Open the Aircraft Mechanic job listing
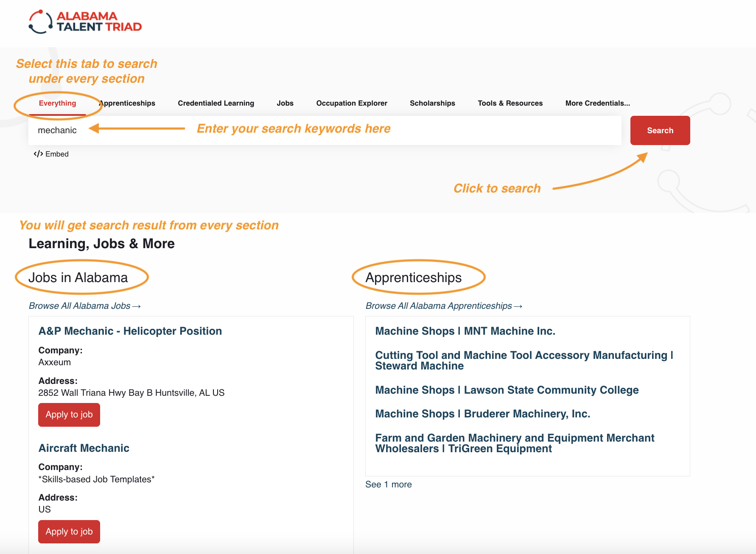756x554 pixels. [84, 448]
